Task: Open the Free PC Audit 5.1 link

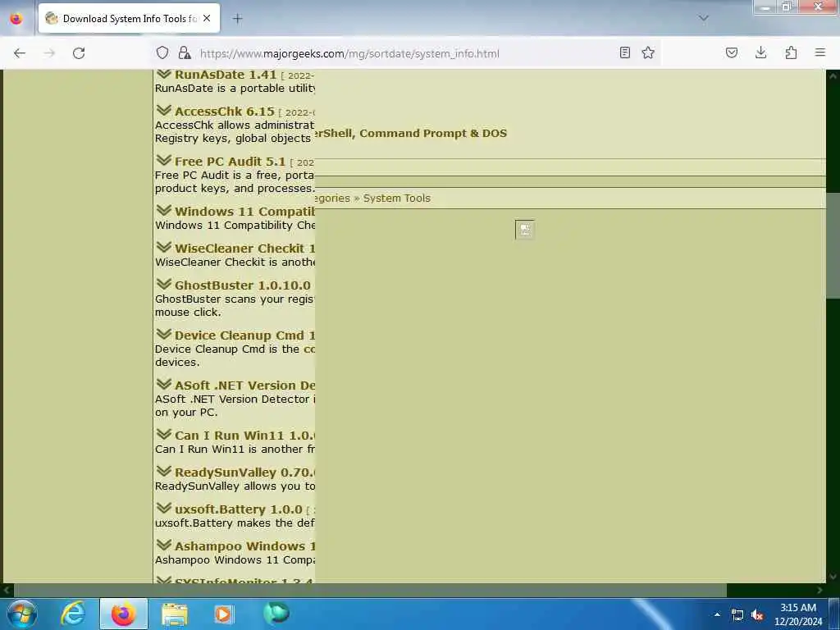Action: click(230, 162)
